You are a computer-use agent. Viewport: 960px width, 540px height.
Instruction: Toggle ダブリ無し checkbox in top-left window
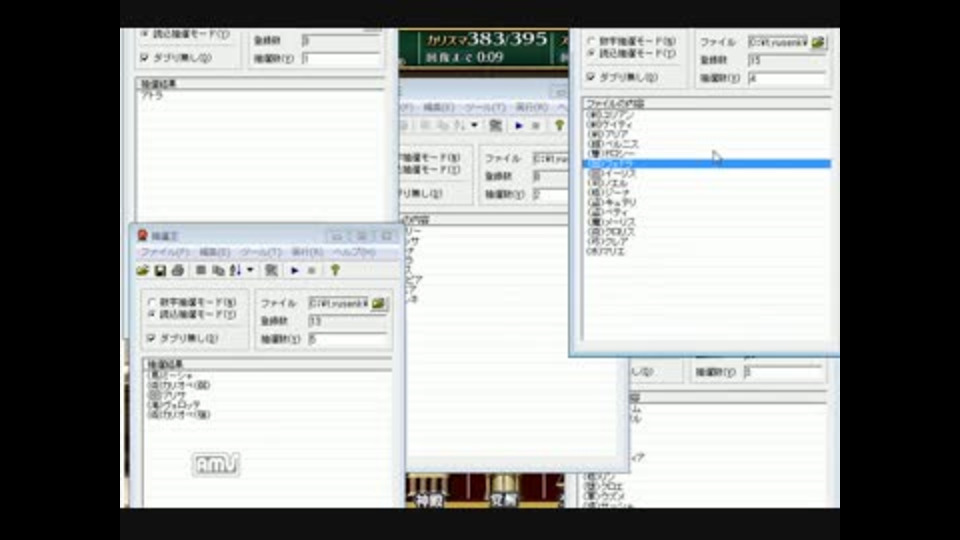click(x=144, y=58)
